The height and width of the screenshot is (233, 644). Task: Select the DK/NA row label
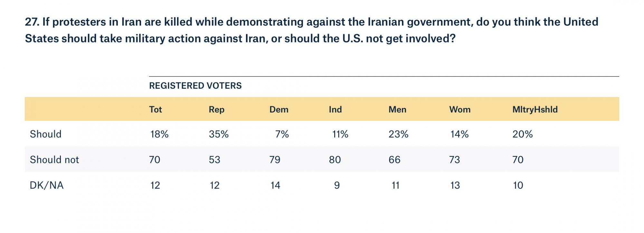[x=46, y=185]
